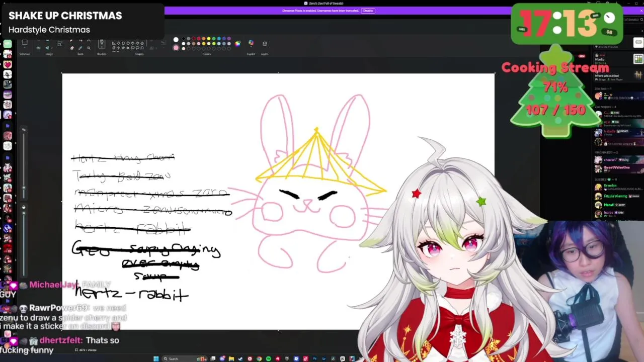
Task: Pick the yellow color swatch
Action: coord(209,39)
